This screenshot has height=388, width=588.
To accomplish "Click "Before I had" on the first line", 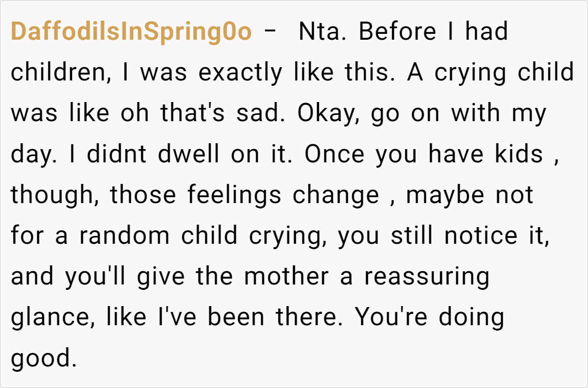I will click(x=433, y=32).
